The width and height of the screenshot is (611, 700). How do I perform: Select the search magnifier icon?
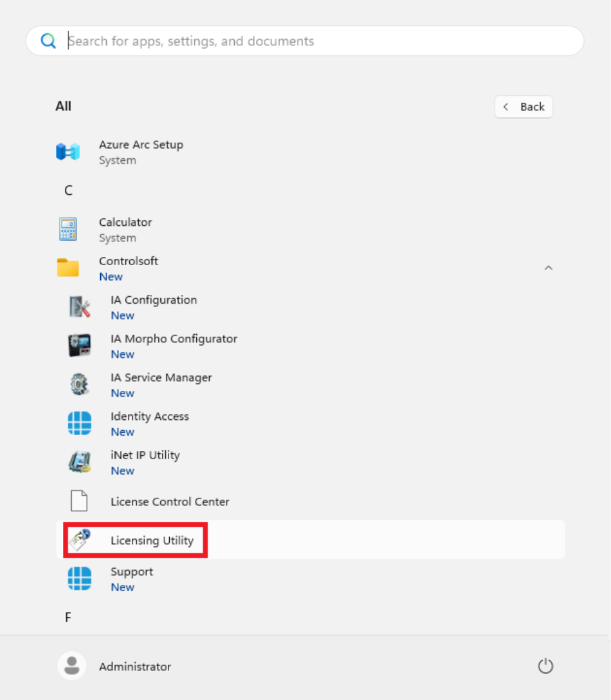click(48, 41)
